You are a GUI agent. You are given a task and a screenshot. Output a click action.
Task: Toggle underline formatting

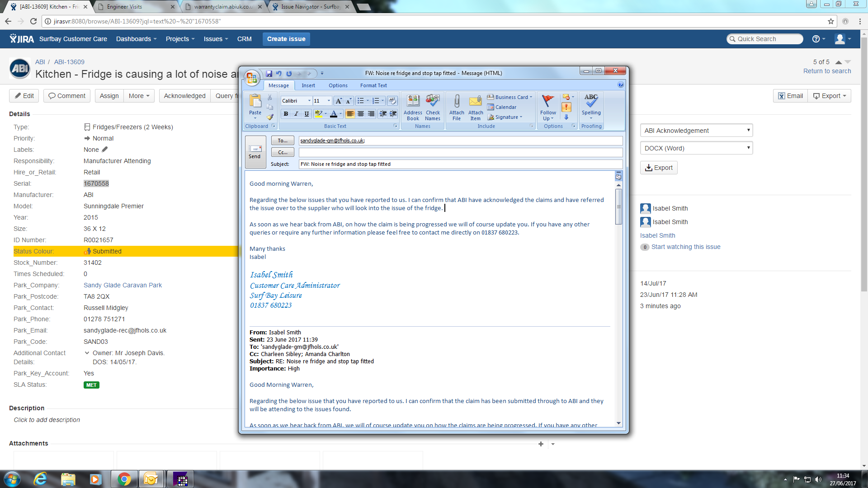[307, 114]
